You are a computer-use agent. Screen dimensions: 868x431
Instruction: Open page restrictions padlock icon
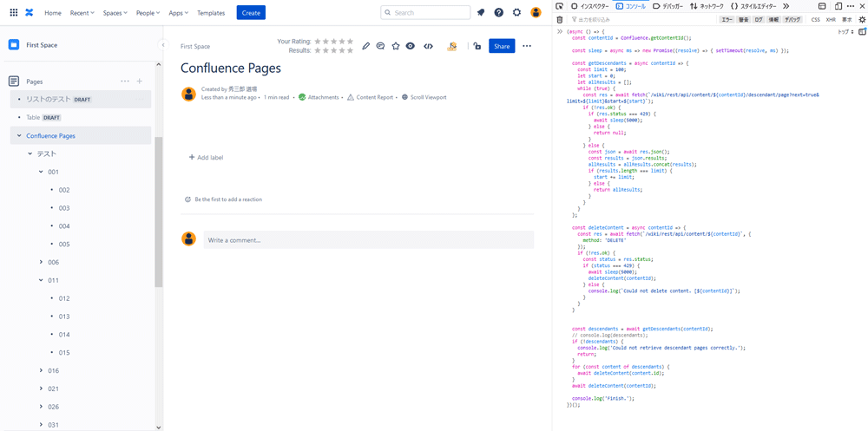477,47
